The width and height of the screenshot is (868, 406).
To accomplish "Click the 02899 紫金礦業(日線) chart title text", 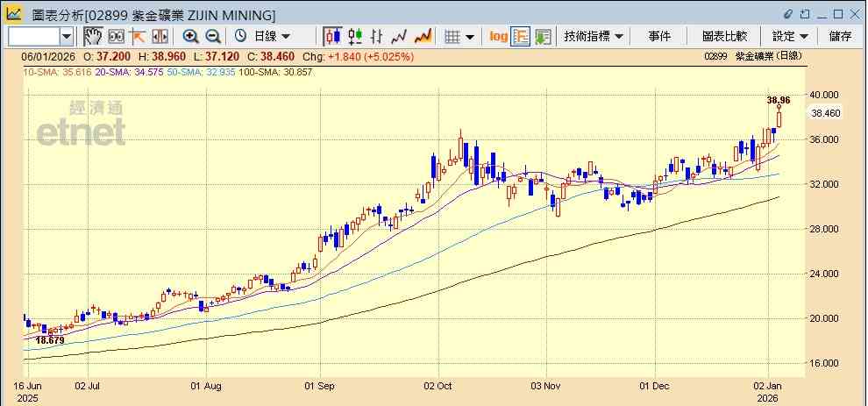I will [x=753, y=56].
